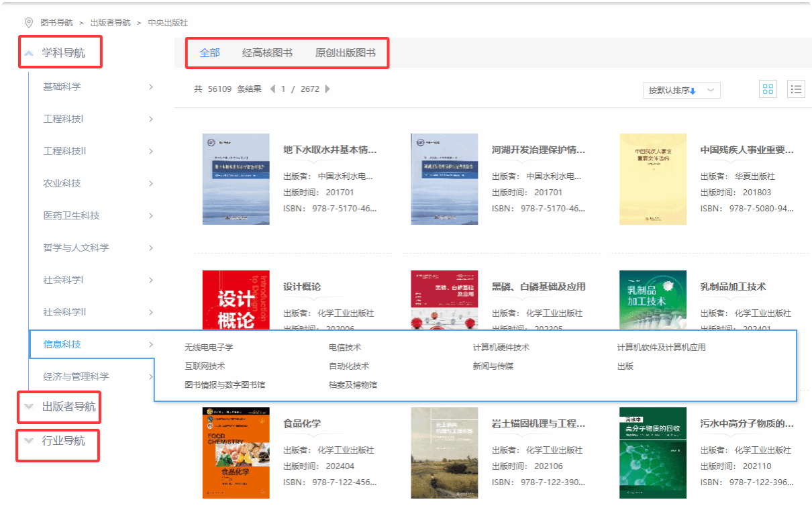The image size is (812, 512).
Task: Switch to grid view layout
Action: click(768, 89)
